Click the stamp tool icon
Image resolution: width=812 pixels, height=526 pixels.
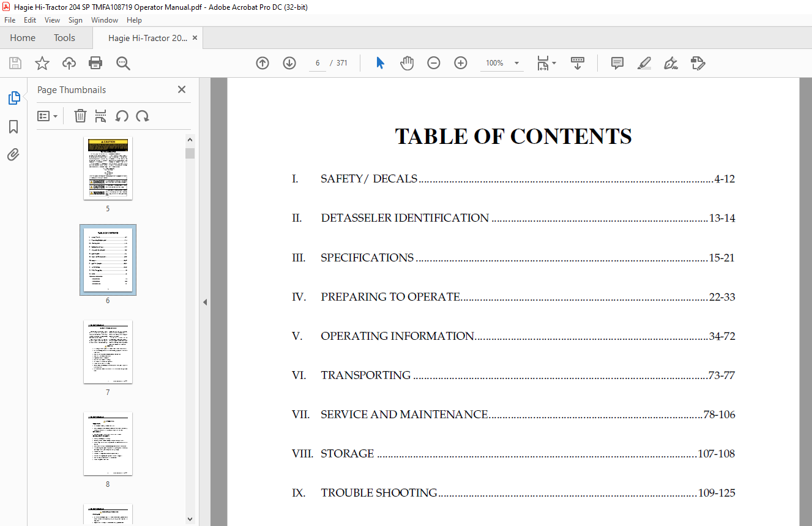pos(698,63)
